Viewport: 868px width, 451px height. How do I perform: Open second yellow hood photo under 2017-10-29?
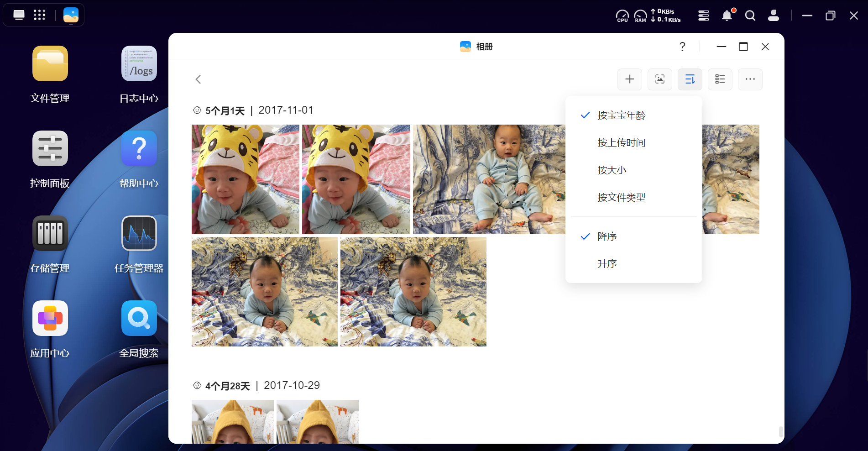tap(318, 422)
